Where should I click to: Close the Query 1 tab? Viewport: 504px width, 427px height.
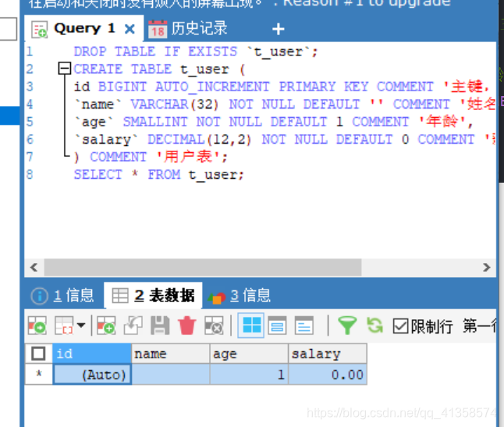[130, 29]
